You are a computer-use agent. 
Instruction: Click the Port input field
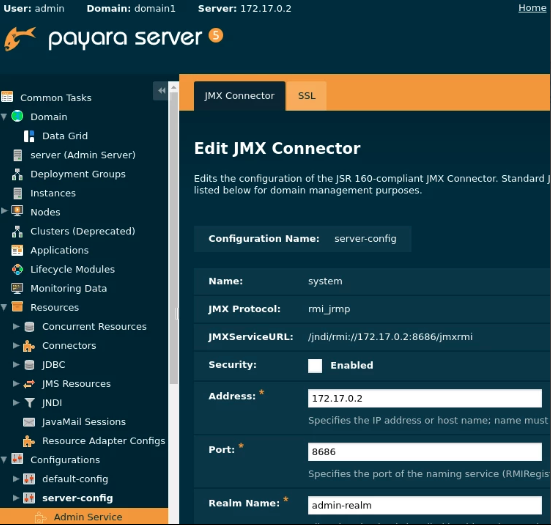pos(425,452)
